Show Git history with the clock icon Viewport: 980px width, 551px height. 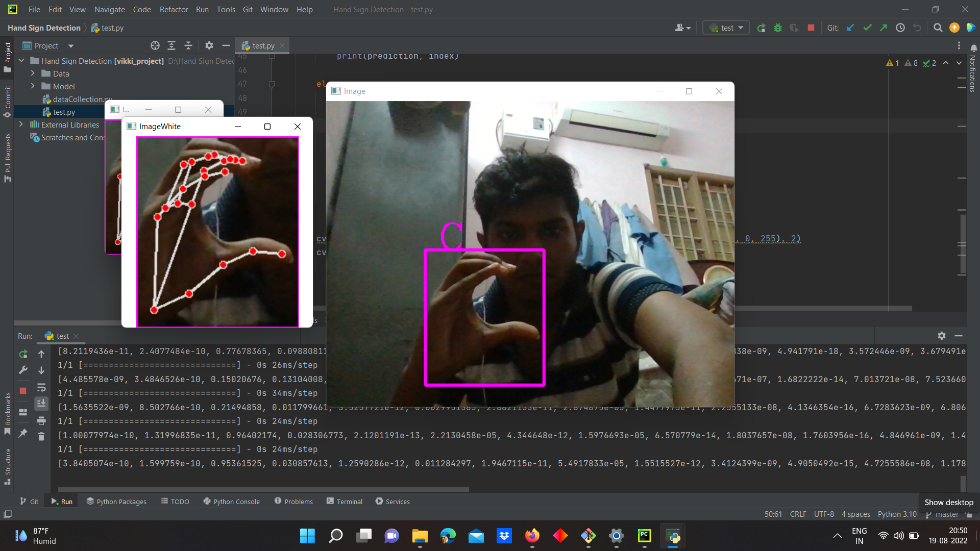coord(900,28)
